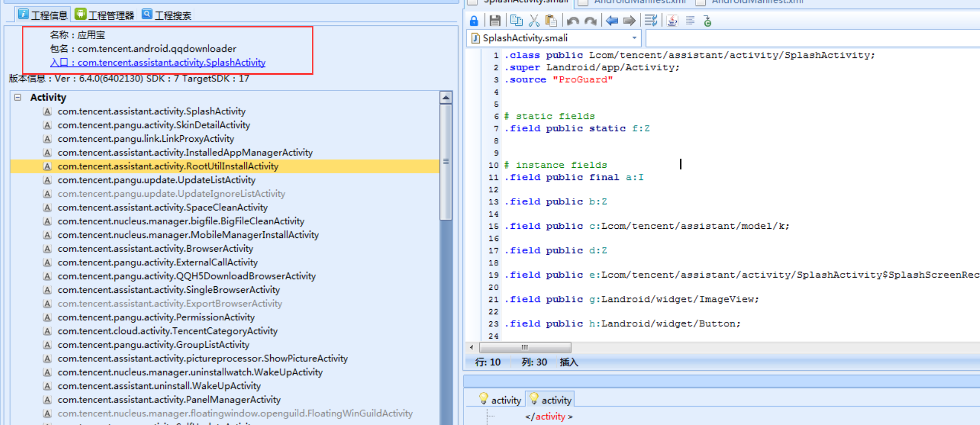Viewport: 980px width, 425px height.
Task: Click the blue lock icon in editor toolbar
Action: (474, 21)
